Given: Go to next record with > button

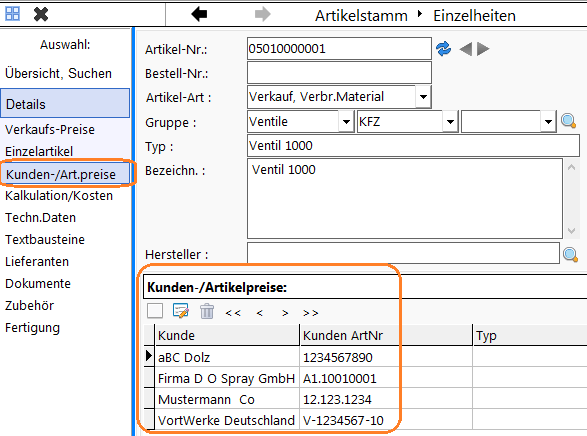Looking at the screenshot, I should 285,313.
